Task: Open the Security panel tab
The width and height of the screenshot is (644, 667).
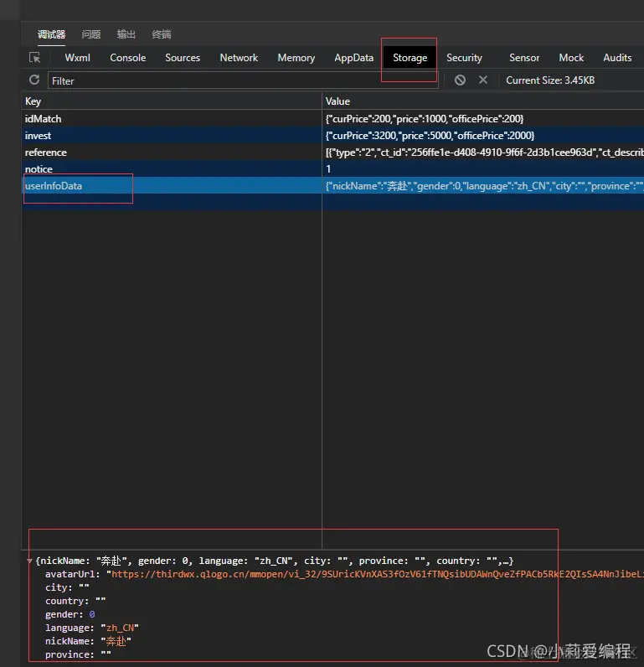Action: (464, 58)
